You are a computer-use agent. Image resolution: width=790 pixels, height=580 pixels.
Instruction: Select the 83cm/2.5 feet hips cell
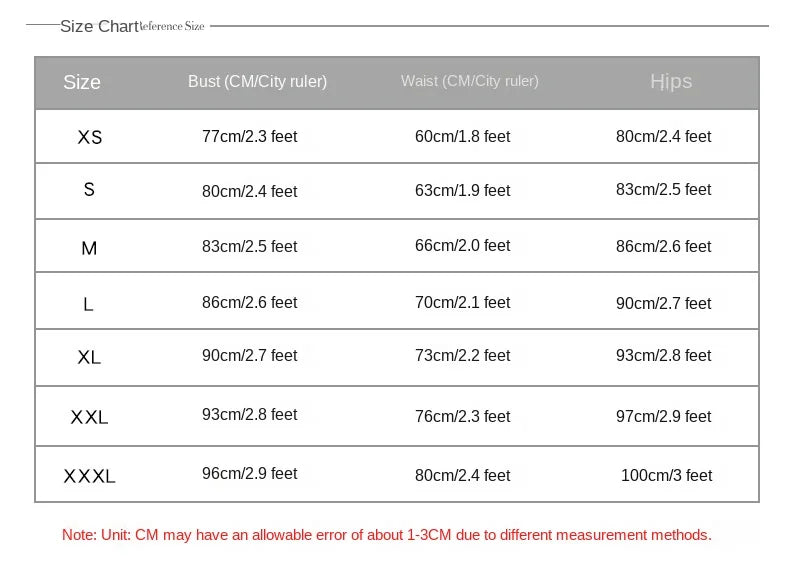664,189
